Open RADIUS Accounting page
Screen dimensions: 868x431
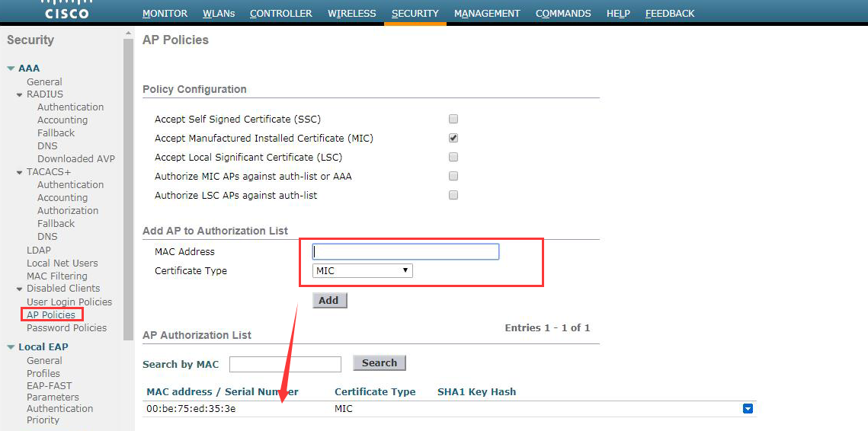(62, 120)
